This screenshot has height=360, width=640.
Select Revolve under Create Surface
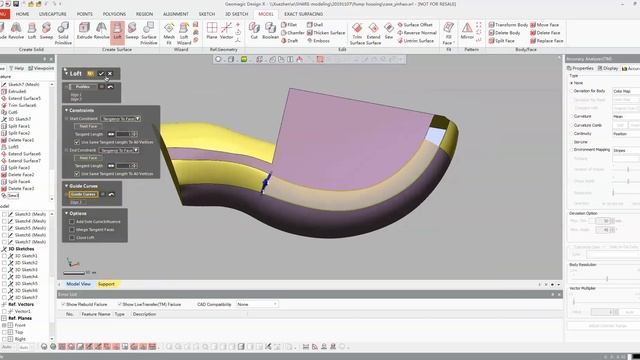[x=101, y=31]
